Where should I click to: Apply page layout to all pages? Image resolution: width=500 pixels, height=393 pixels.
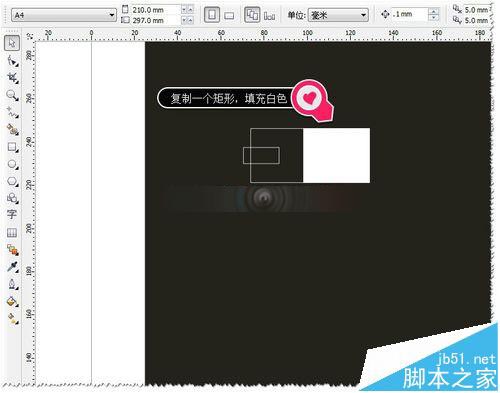point(252,15)
